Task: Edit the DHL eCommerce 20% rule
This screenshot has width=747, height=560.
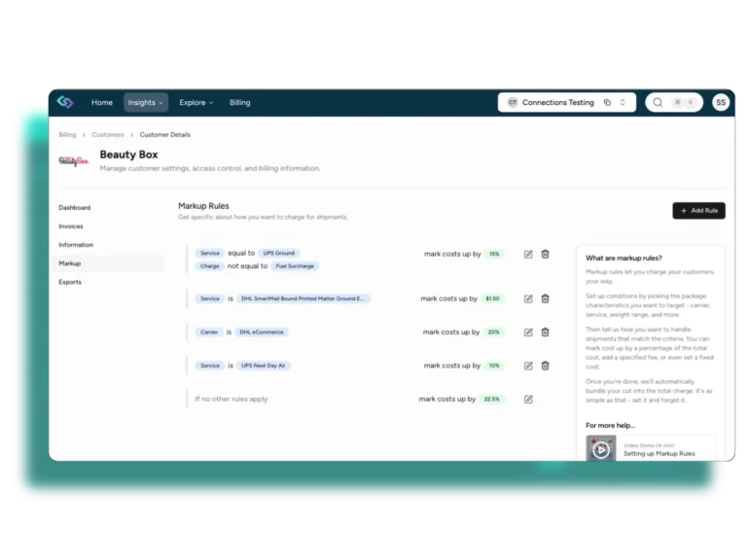Action: click(528, 332)
